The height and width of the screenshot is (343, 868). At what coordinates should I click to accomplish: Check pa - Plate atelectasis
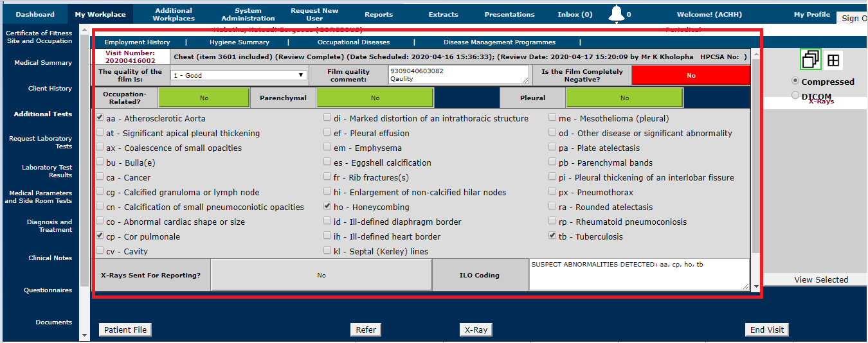point(552,148)
